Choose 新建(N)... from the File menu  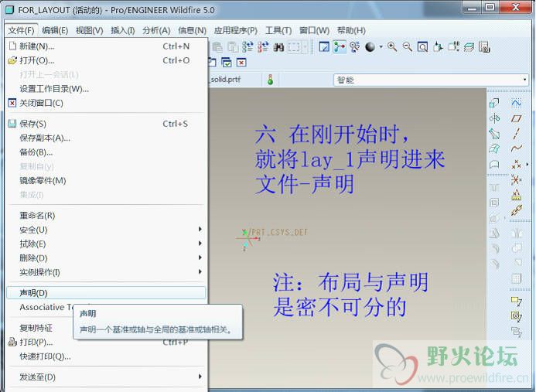click(106, 46)
